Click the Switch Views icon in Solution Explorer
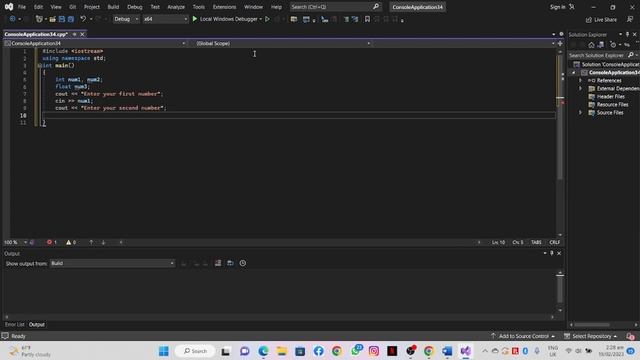Screen dimensions: 640x360 [x=601, y=45]
